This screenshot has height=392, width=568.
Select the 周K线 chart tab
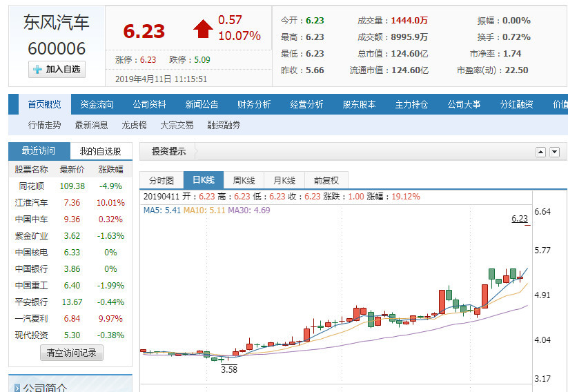point(244,180)
